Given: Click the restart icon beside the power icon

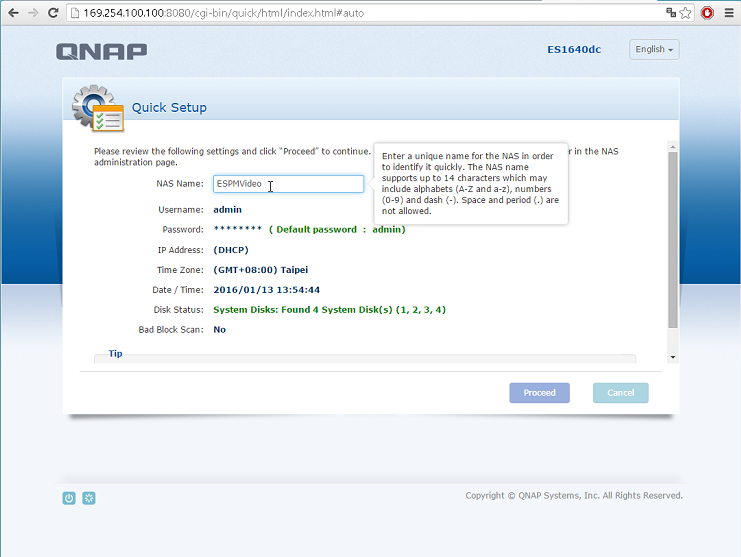Looking at the screenshot, I should coord(89,498).
